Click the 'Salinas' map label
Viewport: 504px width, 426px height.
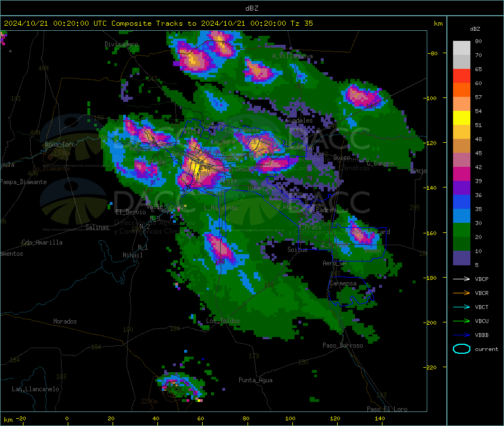[x=97, y=227]
